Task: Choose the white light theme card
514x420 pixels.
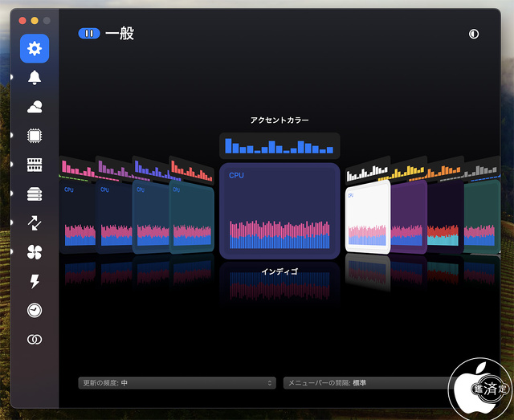Action: point(368,217)
